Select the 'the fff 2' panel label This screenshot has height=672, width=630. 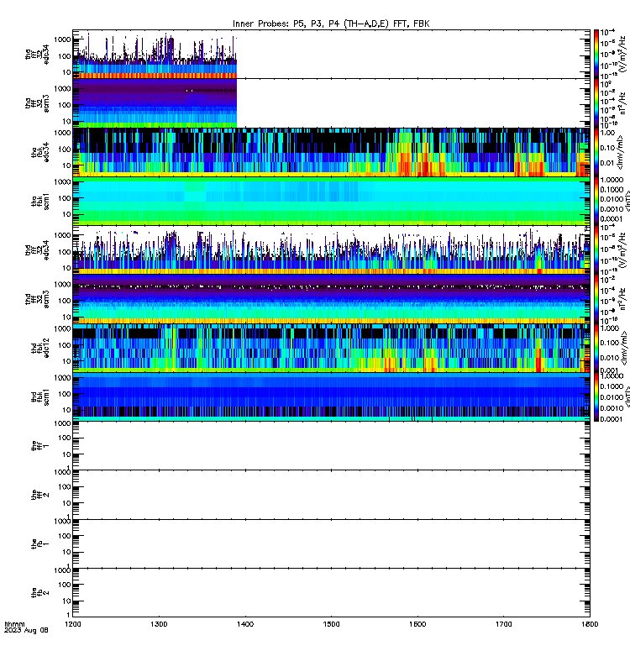(40, 495)
